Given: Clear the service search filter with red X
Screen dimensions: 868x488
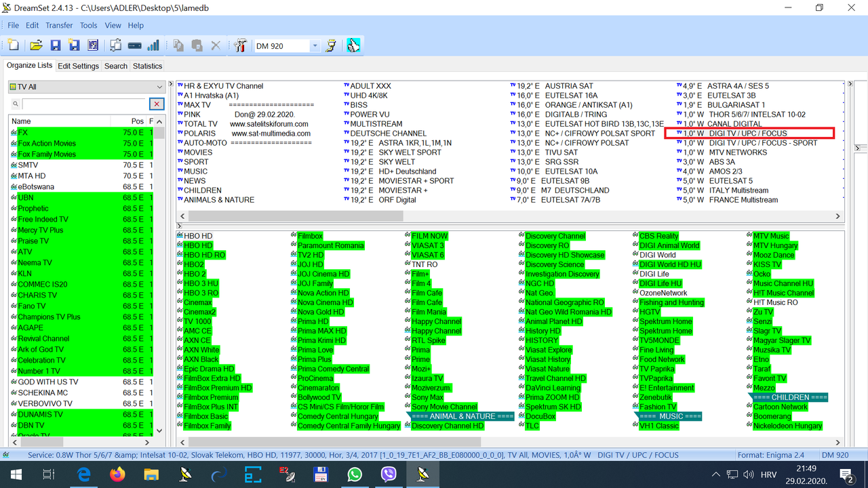Looking at the screenshot, I should click(157, 104).
